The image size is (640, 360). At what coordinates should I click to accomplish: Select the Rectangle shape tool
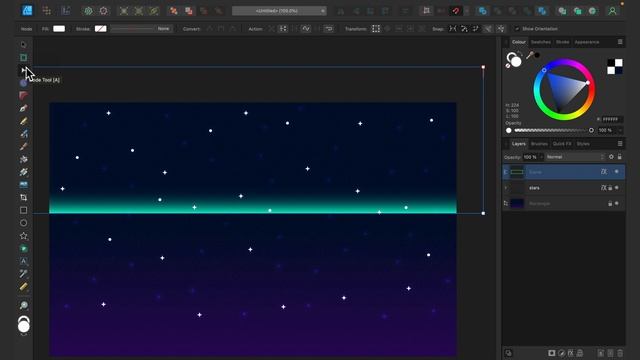tap(24, 210)
